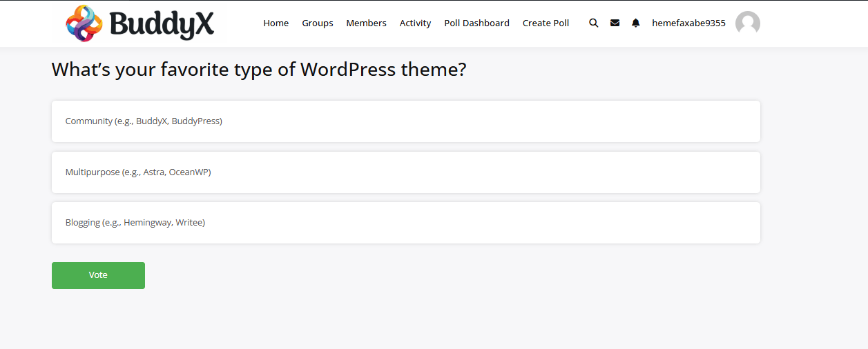Choose the Multipurpose (Astra, OceanWP) option
The height and width of the screenshot is (349, 868).
coord(405,172)
